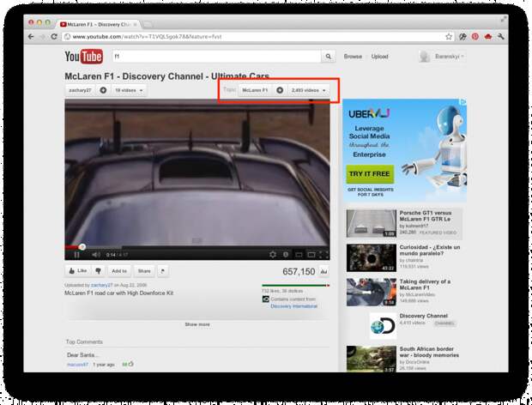This screenshot has width=532, height=405.
Task: Open the Upload link
Action: coord(379,57)
